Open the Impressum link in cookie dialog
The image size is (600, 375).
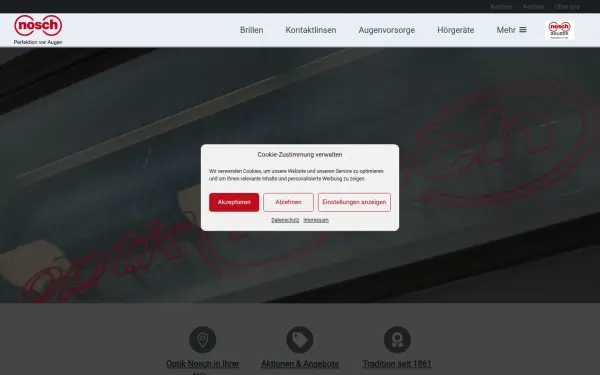(316, 220)
